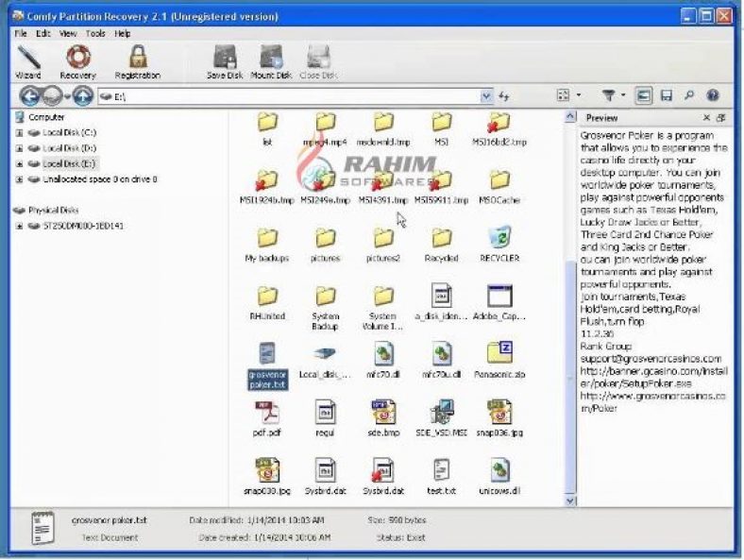The width and height of the screenshot is (744, 560).
Task: Open the Recovery lifebuoy tool
Action: (77, 62)
